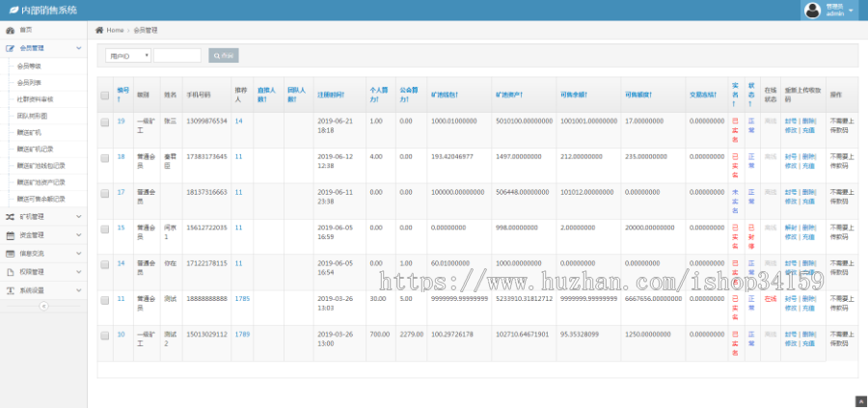Click the 会员管理 edit icon in sidebar

10,47
